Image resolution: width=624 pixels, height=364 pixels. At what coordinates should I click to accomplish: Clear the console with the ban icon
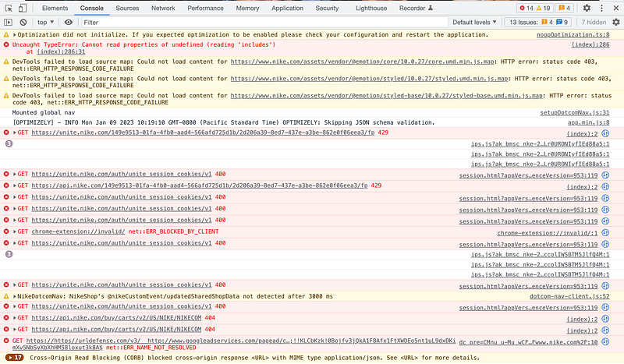point(23,23)
